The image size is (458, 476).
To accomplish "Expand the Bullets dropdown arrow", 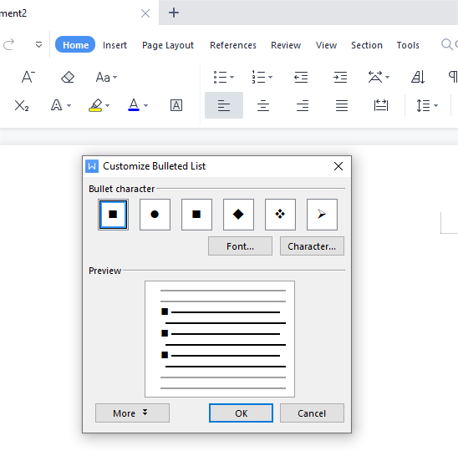I will coord(232,77).
